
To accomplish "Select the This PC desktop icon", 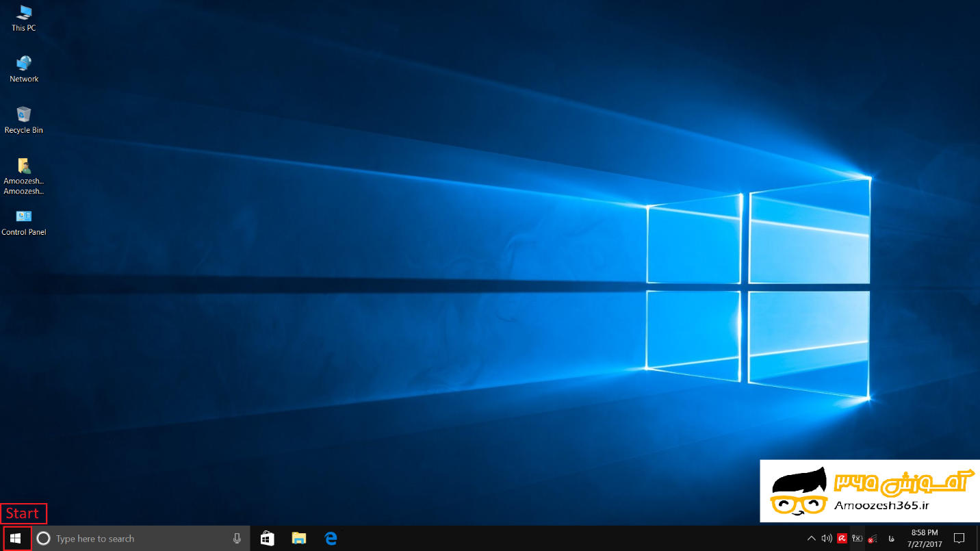I will click(x=24, y=18).
